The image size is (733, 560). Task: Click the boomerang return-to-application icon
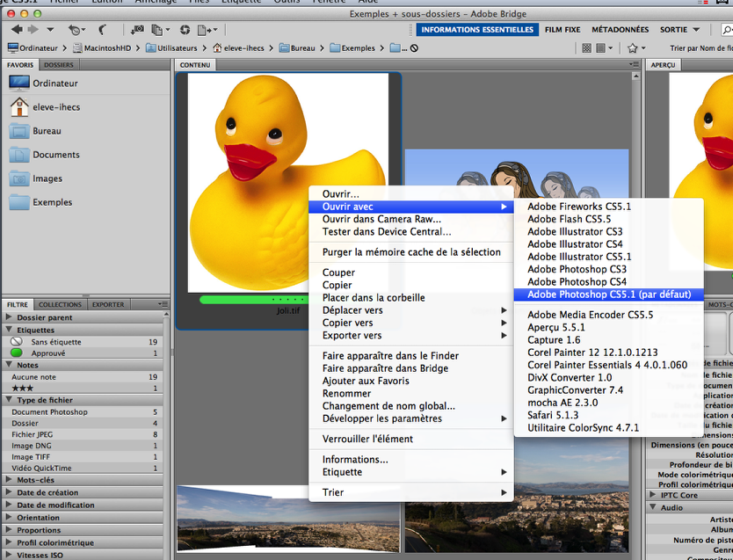click(x=101, y=30)
